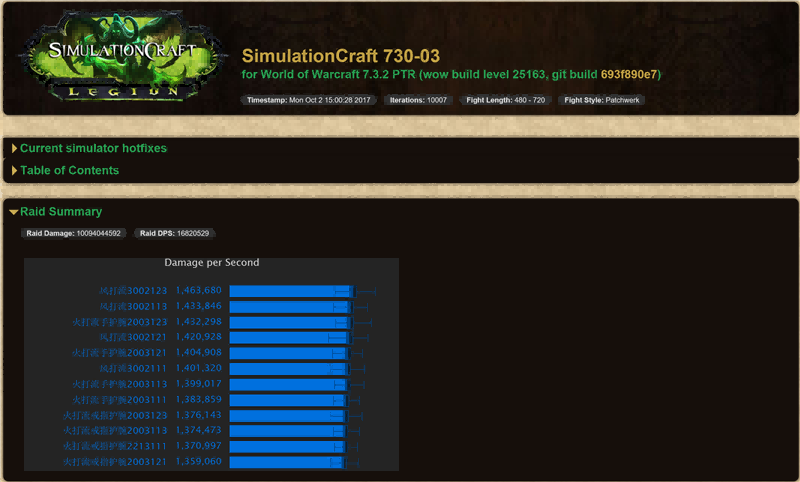Click the Raid Summary heading
800x482 pixels.
pos(61,212)
